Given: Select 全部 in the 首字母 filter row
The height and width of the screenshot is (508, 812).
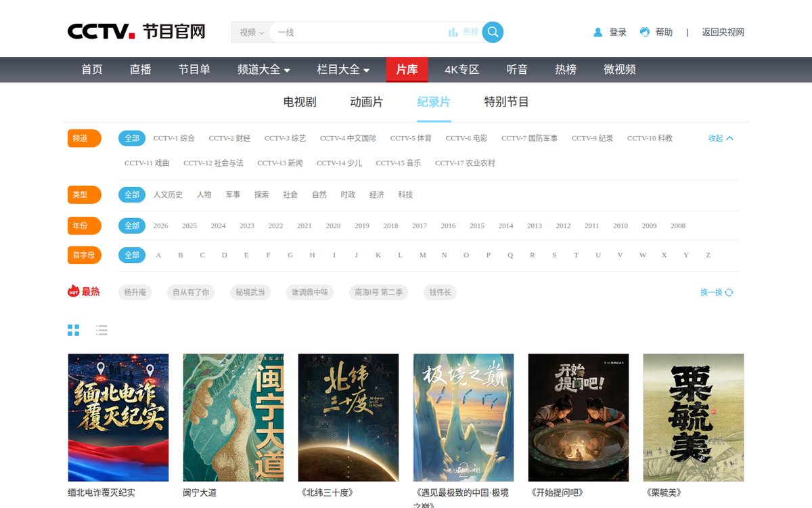Looking at the screenshot, I should [132, 255].
